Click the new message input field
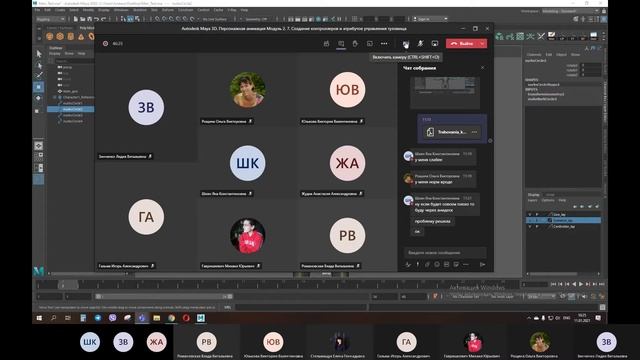Image resolution: width=640 pixels, height=360 pixels. tap(445, 253)
